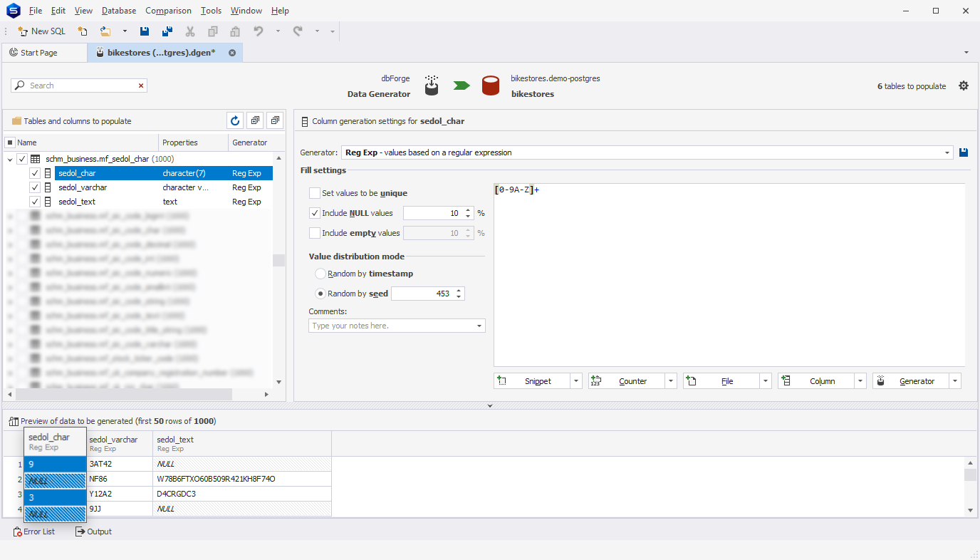Open the Generator type dropdown
Viewport: 980px width, 560px height.
click(x=947, y=152)
